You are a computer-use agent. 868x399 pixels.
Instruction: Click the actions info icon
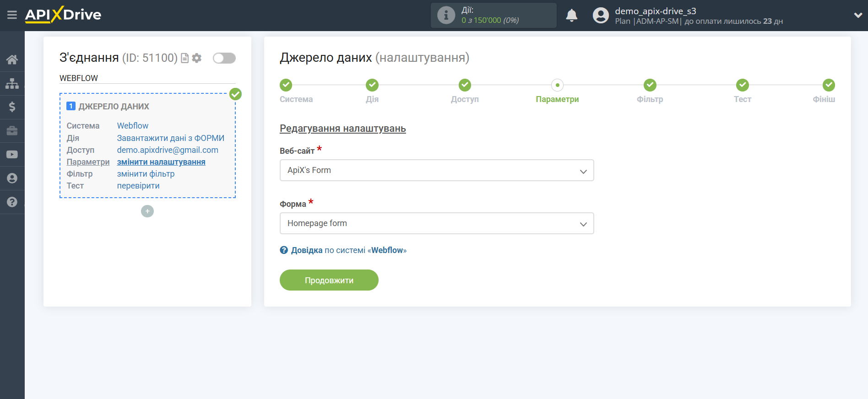[446, 15]
